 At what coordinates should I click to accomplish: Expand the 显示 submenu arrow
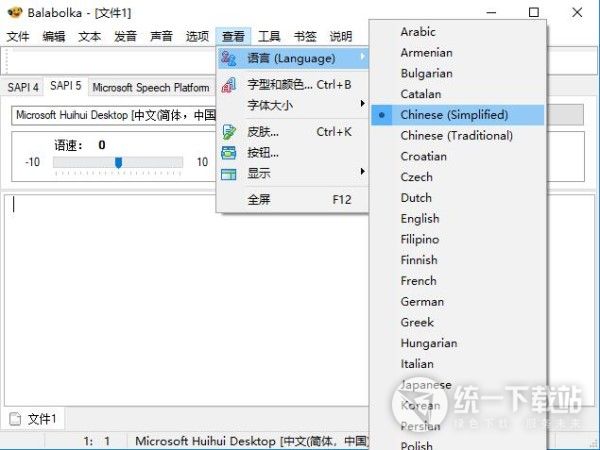click(x=362, y=171)
